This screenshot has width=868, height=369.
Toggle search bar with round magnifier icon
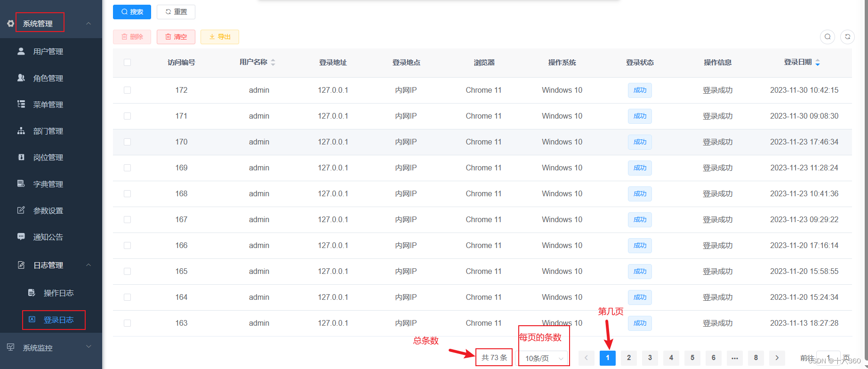[828, 37]
